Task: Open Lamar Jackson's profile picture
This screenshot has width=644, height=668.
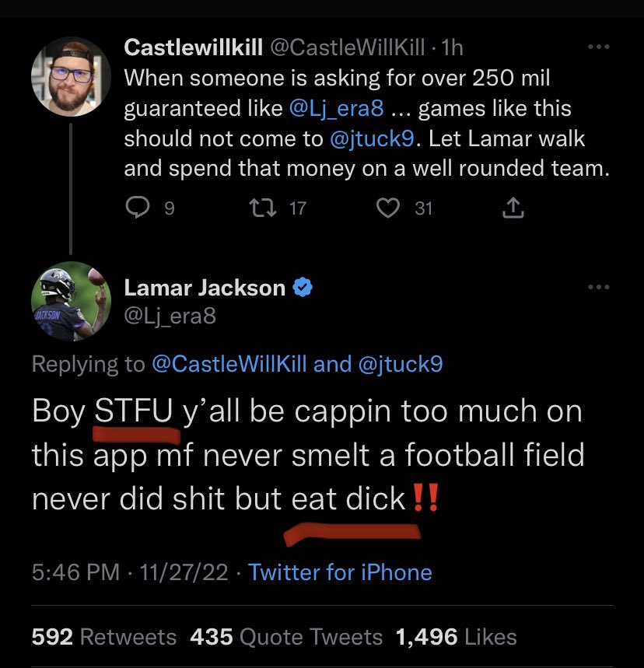Action: point(72,301)
